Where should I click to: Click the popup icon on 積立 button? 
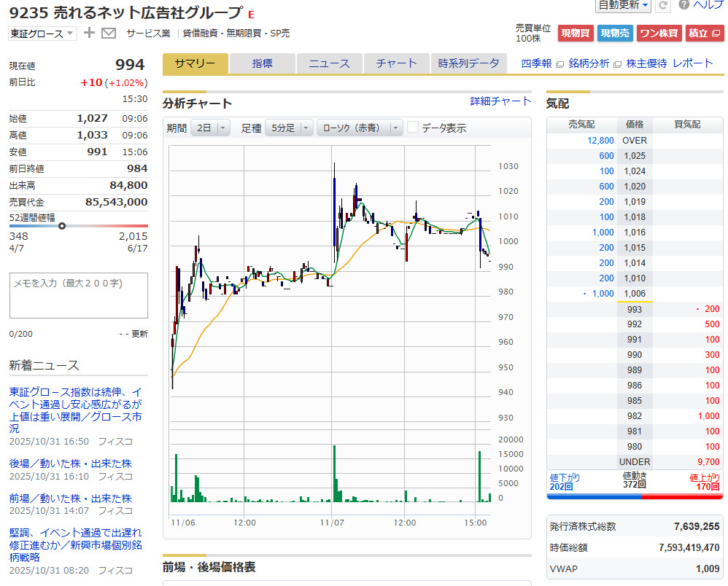tap(716, 33)
